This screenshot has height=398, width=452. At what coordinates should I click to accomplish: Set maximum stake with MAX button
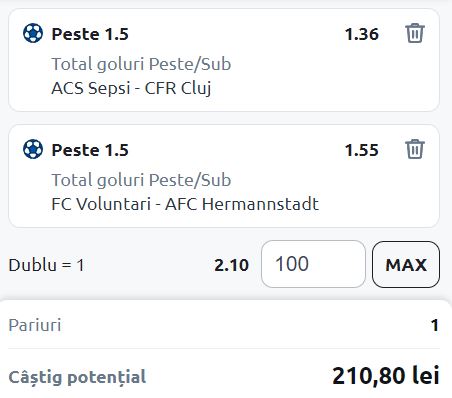(x=406, y=265)
